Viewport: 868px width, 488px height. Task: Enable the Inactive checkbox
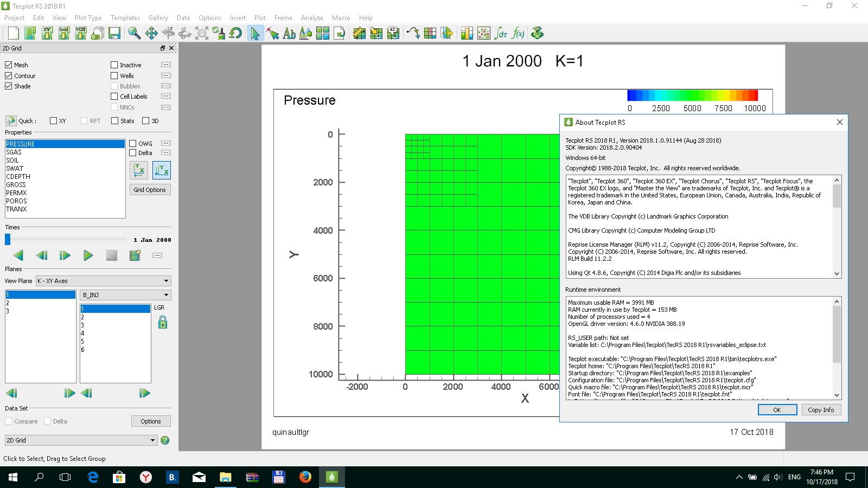coord(114,65)
